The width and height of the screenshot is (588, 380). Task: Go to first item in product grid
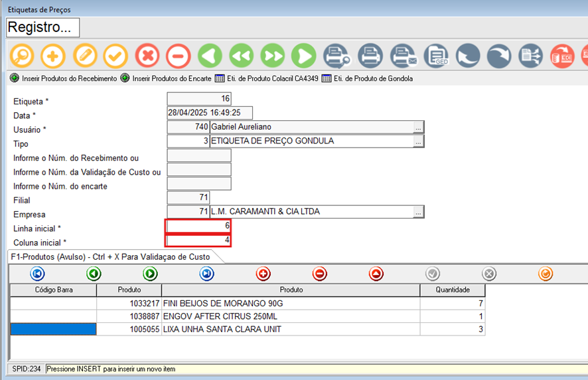point(38,274)
